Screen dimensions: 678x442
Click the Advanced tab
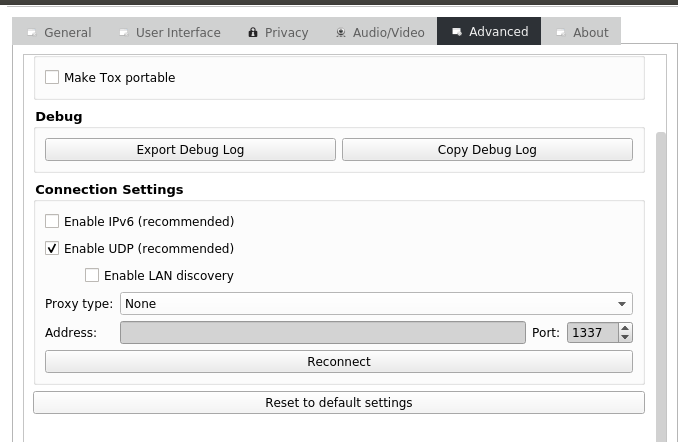click(x=489, y=31)
